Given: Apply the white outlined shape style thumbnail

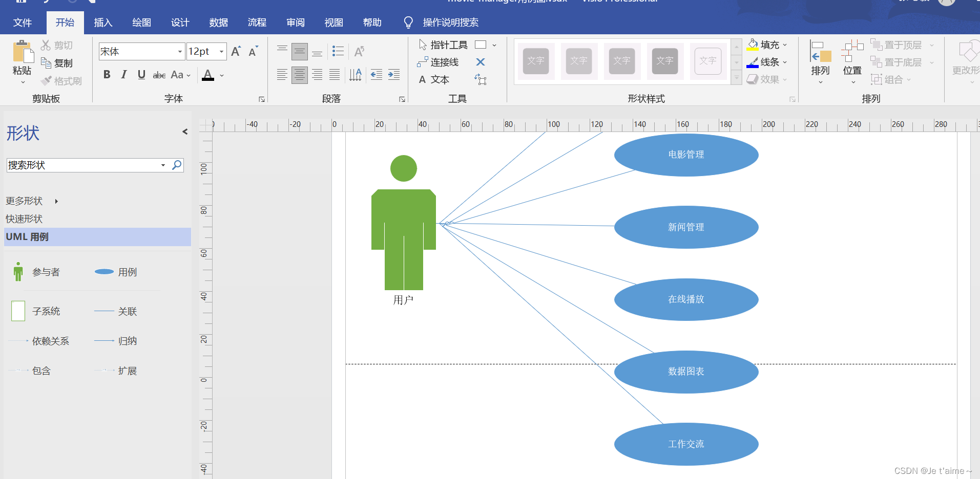Looking at the screenshot, I should [708, 61].
